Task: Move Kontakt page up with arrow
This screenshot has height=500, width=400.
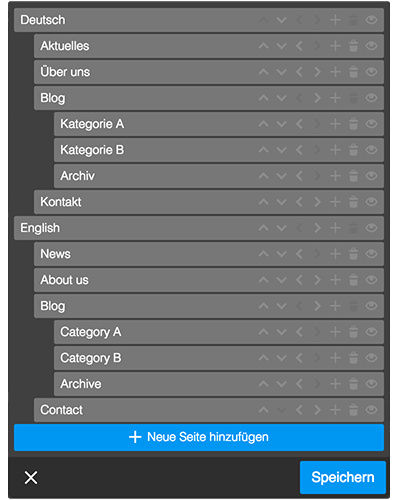Action: point(263,202)
